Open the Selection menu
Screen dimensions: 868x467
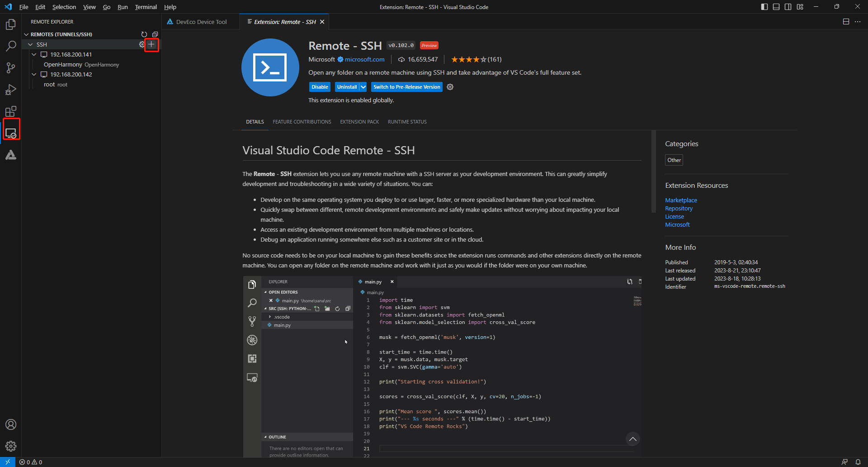64,7
